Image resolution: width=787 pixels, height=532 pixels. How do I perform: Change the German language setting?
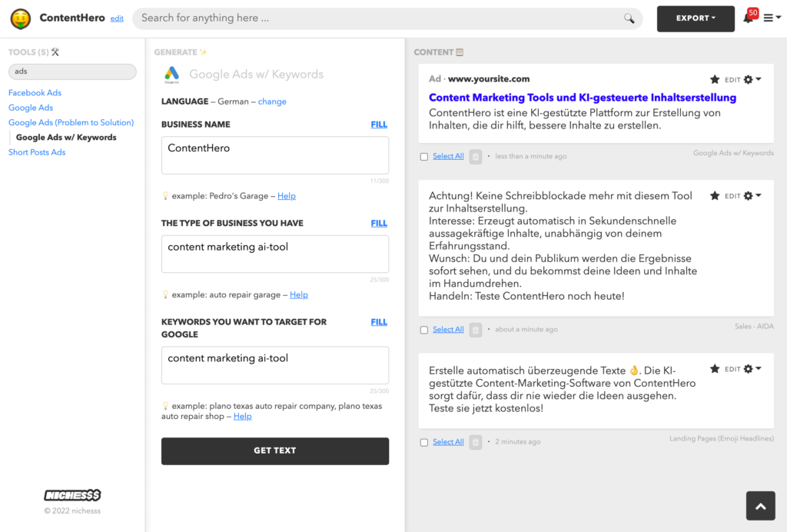(272, 101)
